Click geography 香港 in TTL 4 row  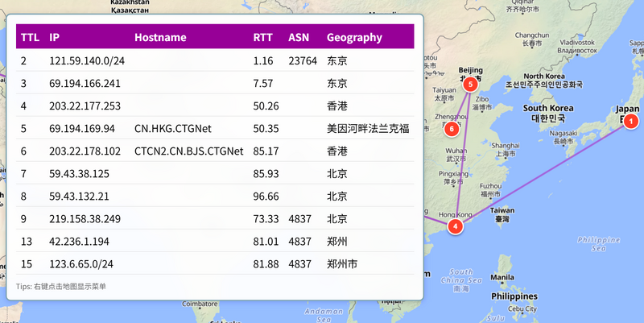coord(336,106)
